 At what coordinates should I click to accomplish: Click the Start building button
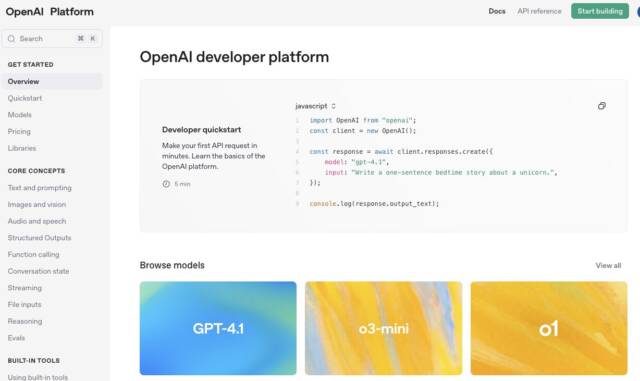(600, 11)
